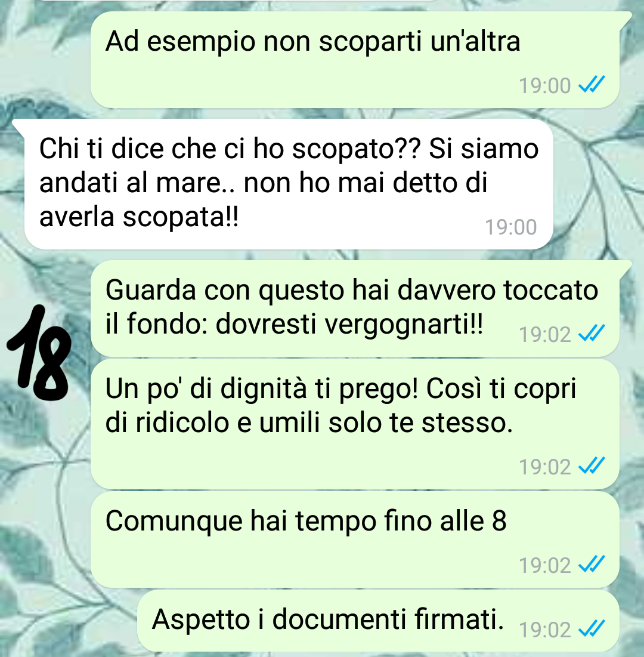Click read ticks on 'Aspetto i documenti' message
The image size is (644, 657).
[592, 628]
